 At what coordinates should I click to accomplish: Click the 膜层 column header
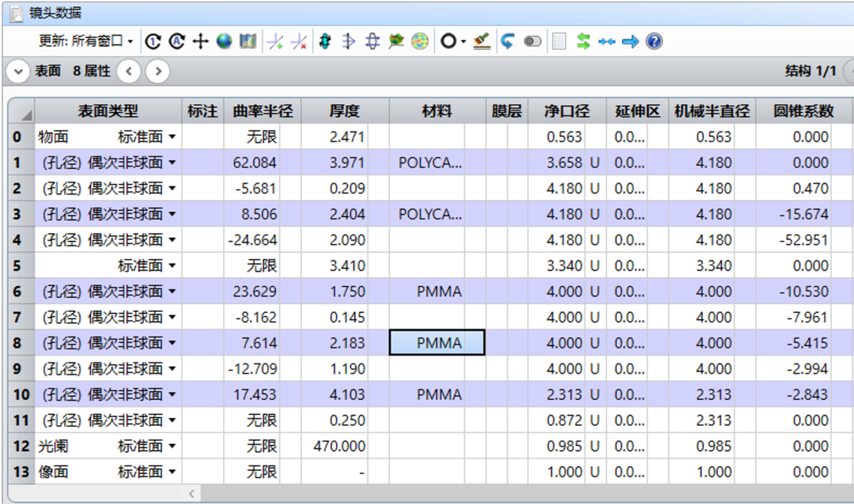pyautogui.click(x=507, y=111)
